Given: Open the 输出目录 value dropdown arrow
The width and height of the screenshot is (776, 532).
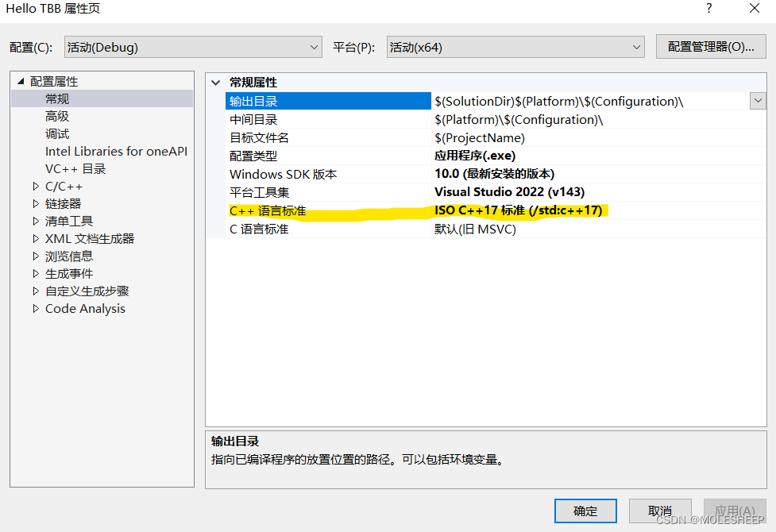Looking at the screenshot, I should pos(758,100).
